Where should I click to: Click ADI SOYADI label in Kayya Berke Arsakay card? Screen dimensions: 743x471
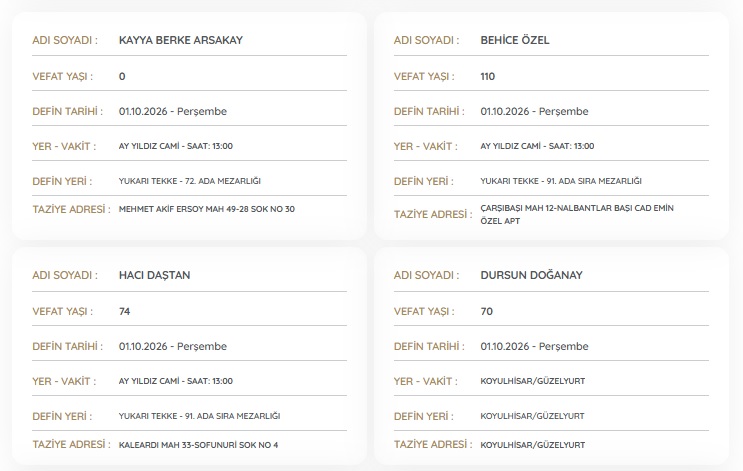pyautogui.click(x=65, y=40)
